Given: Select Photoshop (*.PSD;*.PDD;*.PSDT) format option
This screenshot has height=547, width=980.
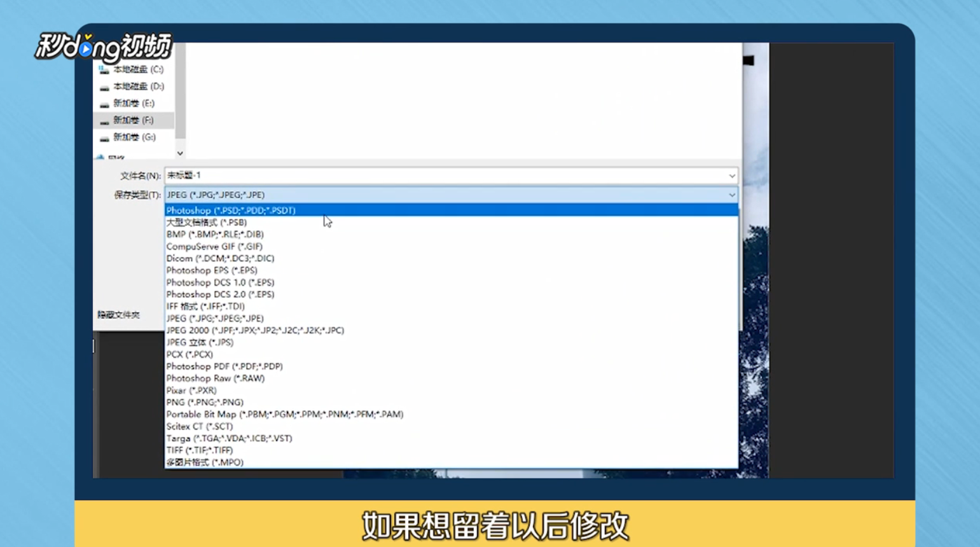Looking at the screenshot, I should click(x=451, y=211).
